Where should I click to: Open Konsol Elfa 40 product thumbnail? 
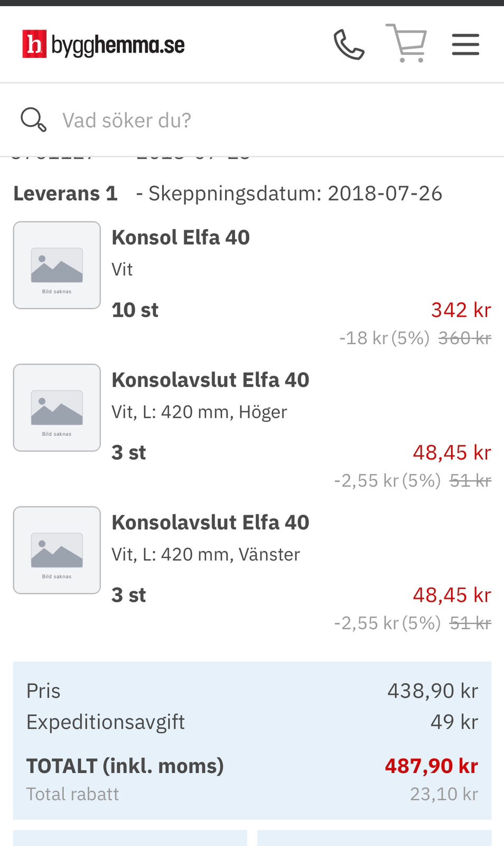pyautogui.click(x=57, y=265)
